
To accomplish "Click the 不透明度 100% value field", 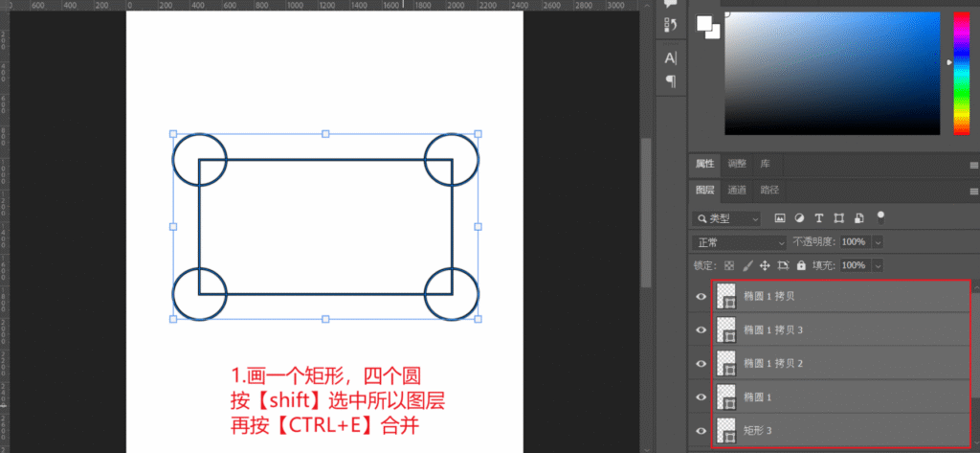I will (856, 242).
